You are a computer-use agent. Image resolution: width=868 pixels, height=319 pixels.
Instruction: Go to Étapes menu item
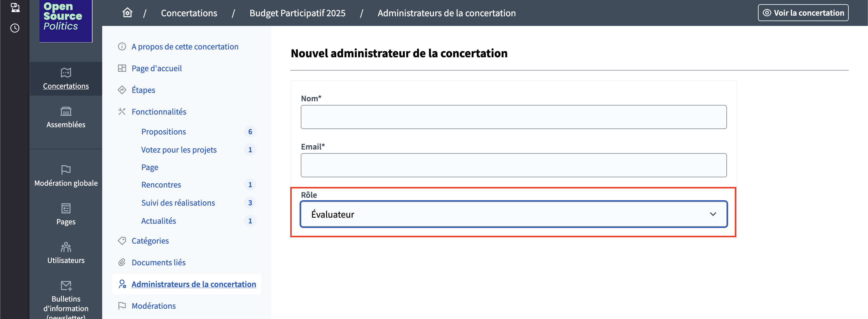point(143,90)
